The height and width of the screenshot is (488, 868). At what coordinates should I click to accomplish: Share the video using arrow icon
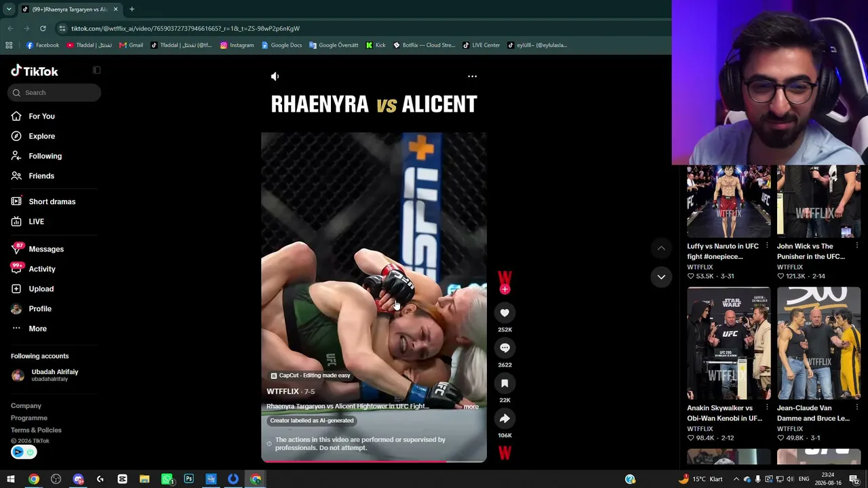click(505, 418)
